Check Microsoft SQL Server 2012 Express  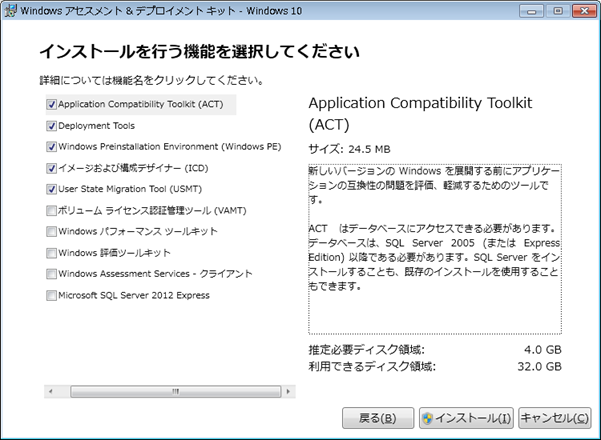(x=51, y=295)
